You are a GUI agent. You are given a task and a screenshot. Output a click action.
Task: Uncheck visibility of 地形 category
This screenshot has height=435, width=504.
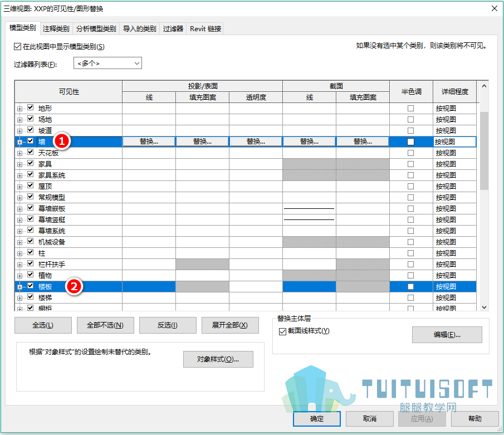(31, 107)
